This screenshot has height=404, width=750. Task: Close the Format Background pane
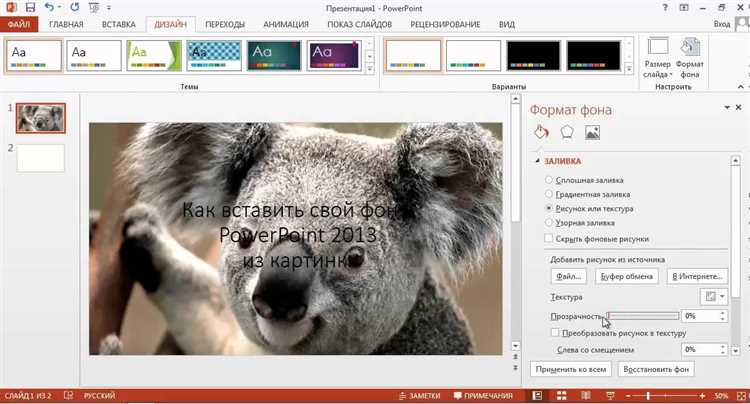click(x=739, y=107)
